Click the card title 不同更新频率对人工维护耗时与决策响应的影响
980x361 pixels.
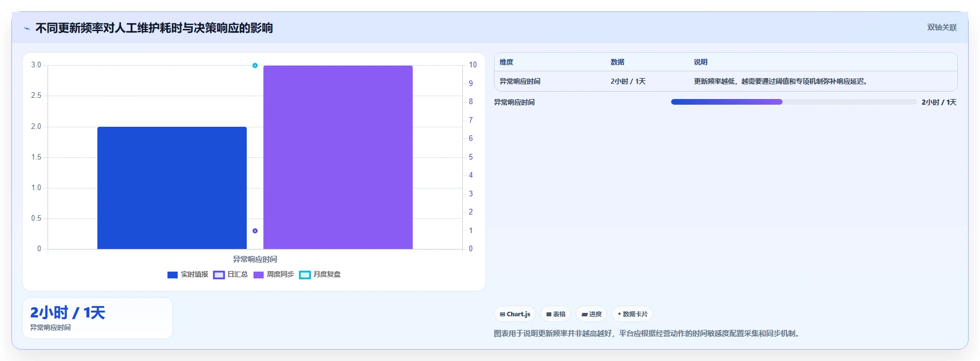pyautogui.click(x=154, y=28)
